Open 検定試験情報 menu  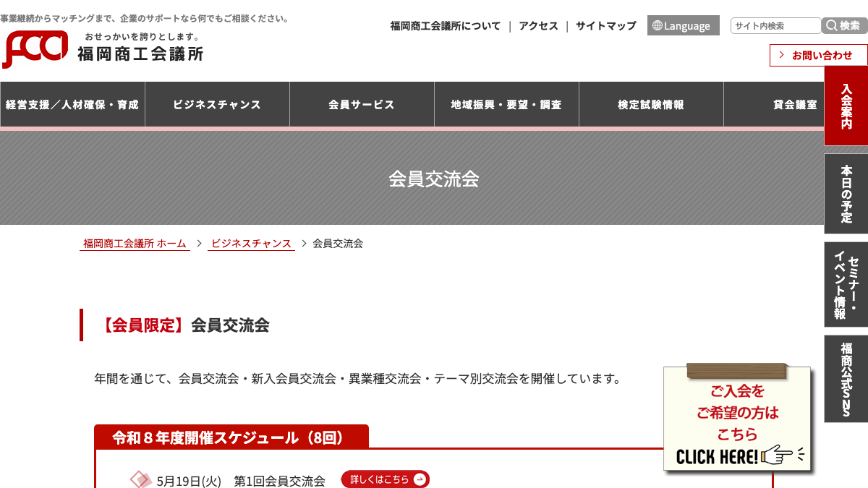coord(651,104)
